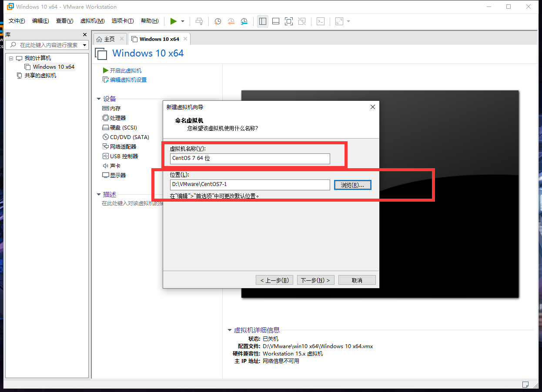This screenshot has height=392, width=542.
Task: Close the Windows 10 x64 tab
Action: (185, 39)
